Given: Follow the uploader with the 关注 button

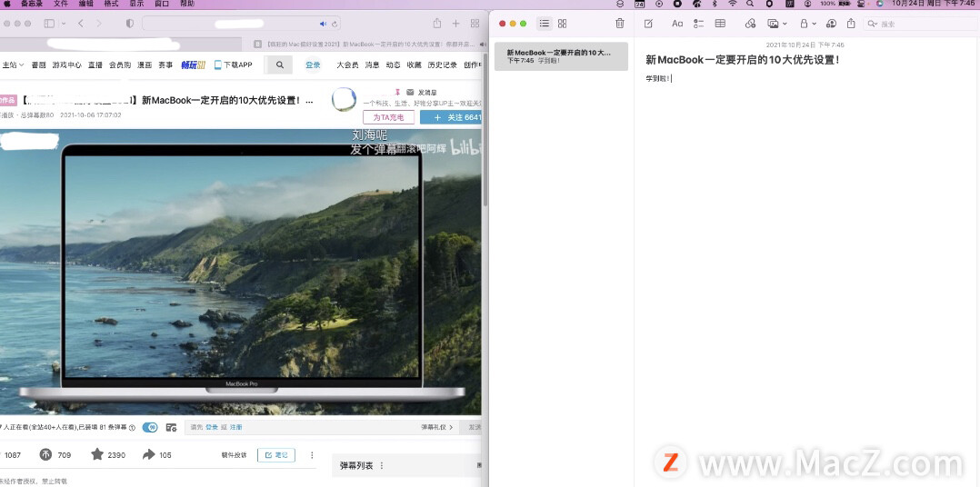Looking at the screenshot, I should [451, 117].
